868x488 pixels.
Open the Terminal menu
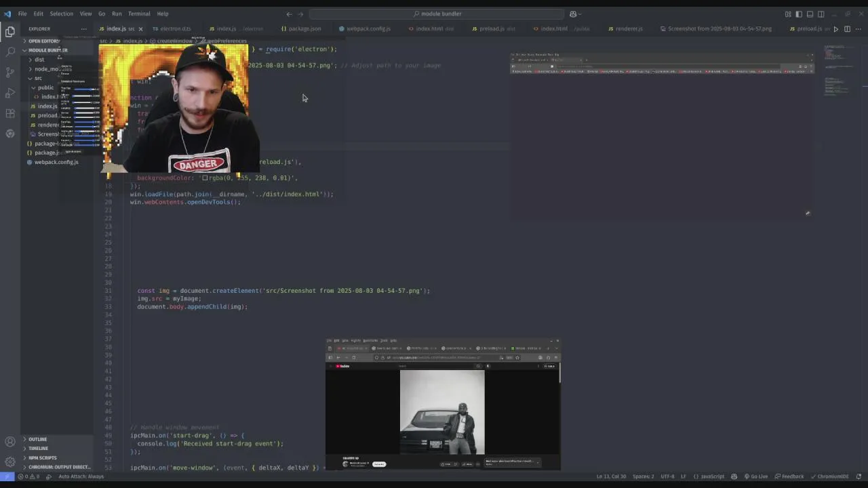[x=139, y=14]
